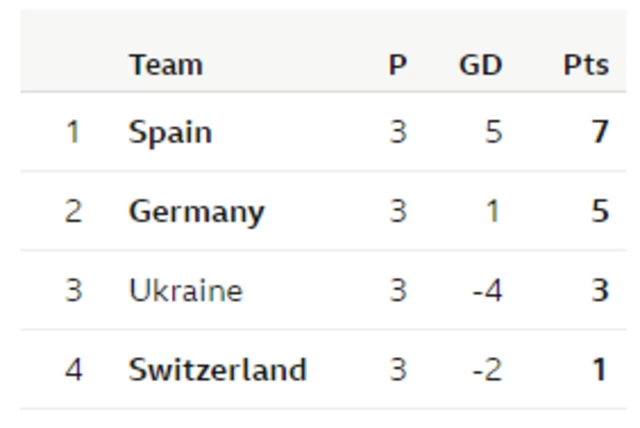Open the Germany team link

pyautogui.click(x=197, y=212)
